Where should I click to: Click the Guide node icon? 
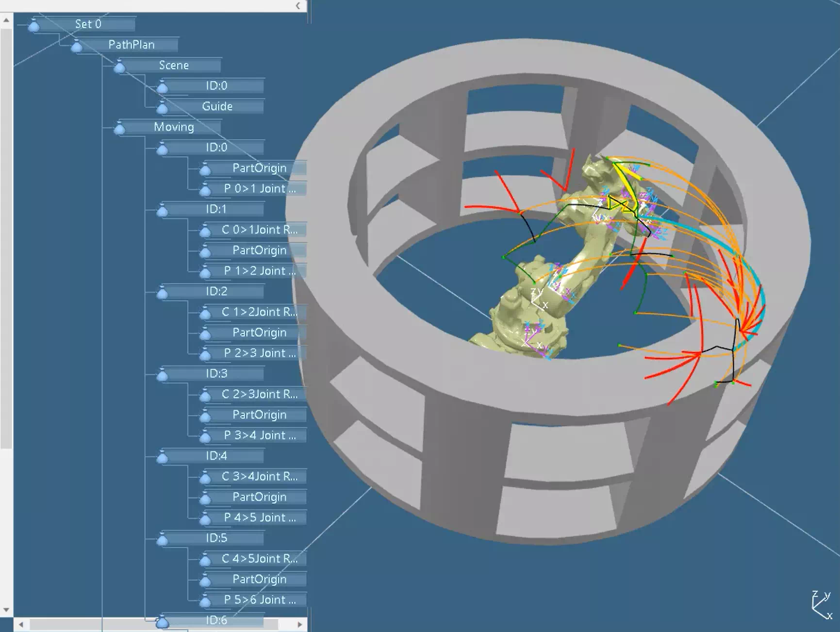coord(162,108)
